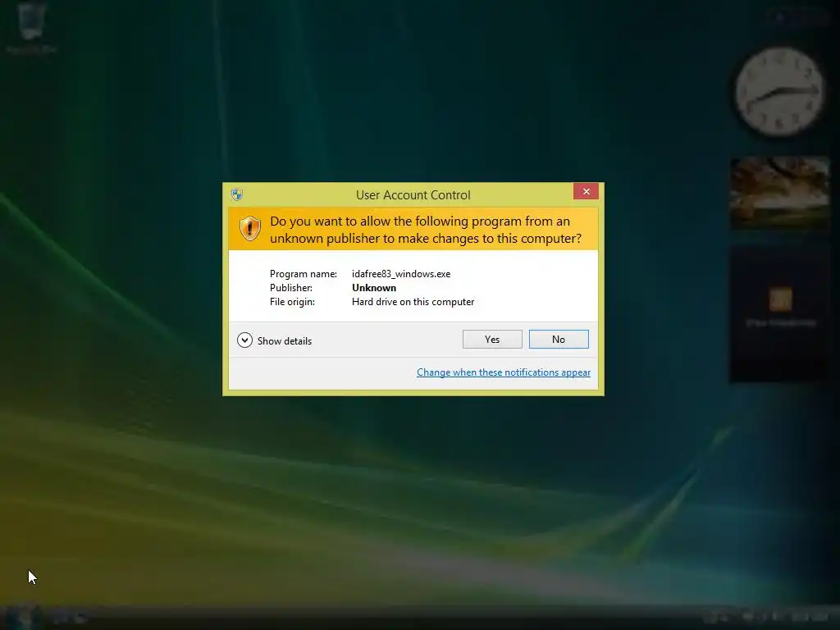
Task: Click the File origin label
Action: pos(292,302)
